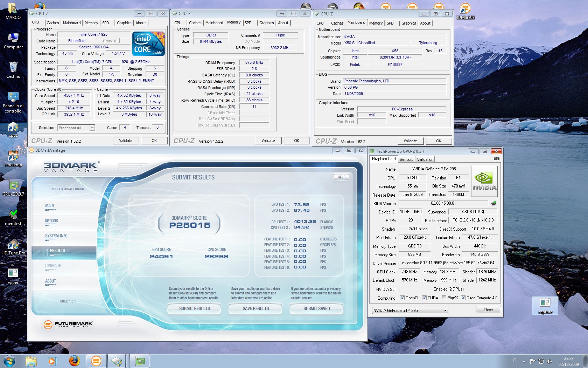Click the SUBMIT SAVED button
The width and height of the screenshot is (588, 368).
317,309
